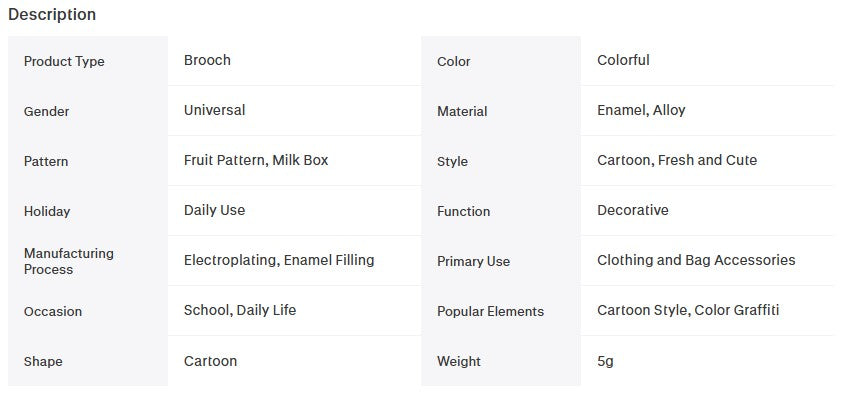Select the Holiday label cell

click(x=88, y=211)
